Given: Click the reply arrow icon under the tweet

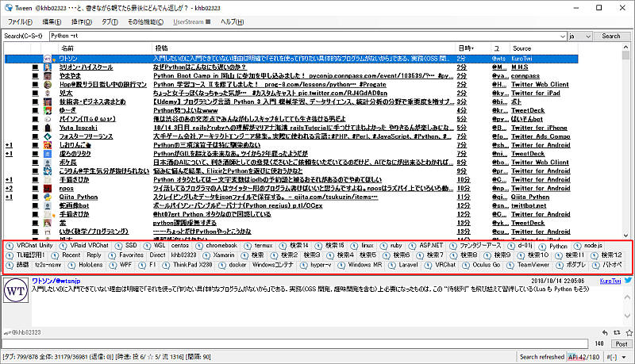Looking at the screenshot, I should tap(605, 332).
